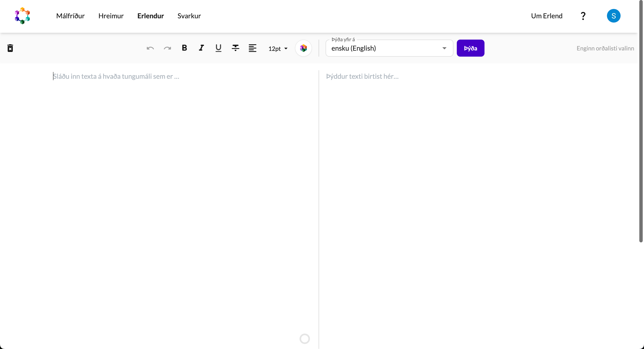Click the round colorful cube button
644x349 pixels.
click(x=303, y=48)
